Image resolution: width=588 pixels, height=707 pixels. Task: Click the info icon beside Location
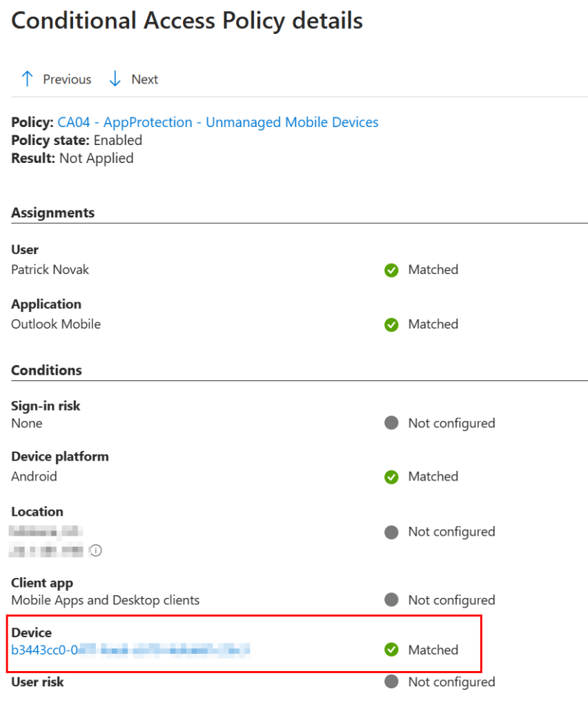point(96,551)
